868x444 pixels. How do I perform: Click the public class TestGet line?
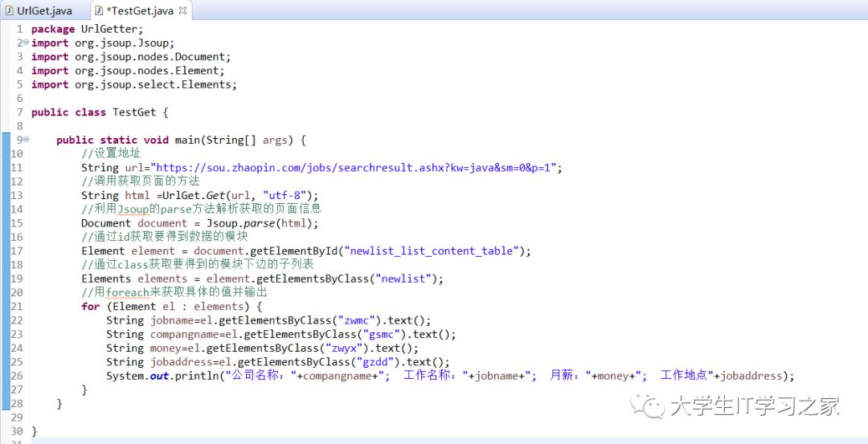coord(100,112)
